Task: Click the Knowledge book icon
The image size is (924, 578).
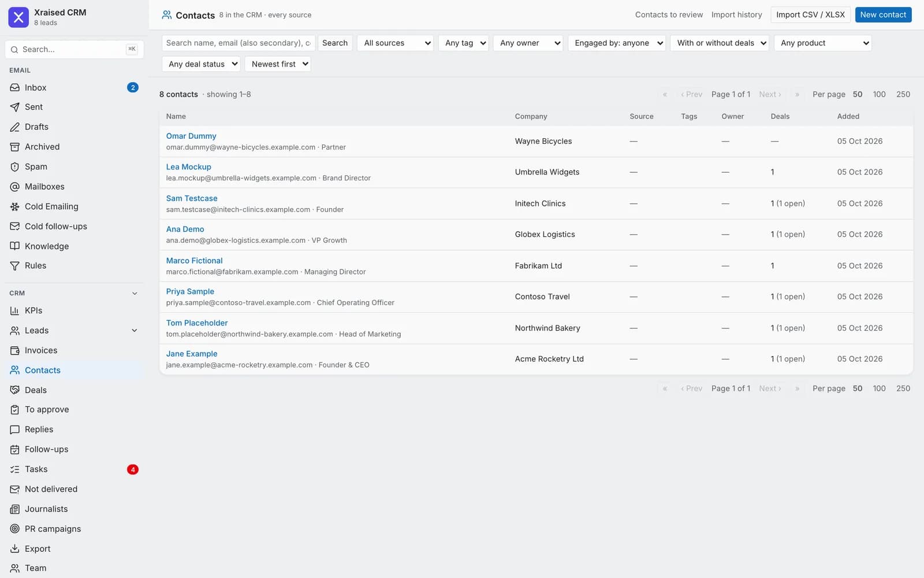Action: click(15, 246)
